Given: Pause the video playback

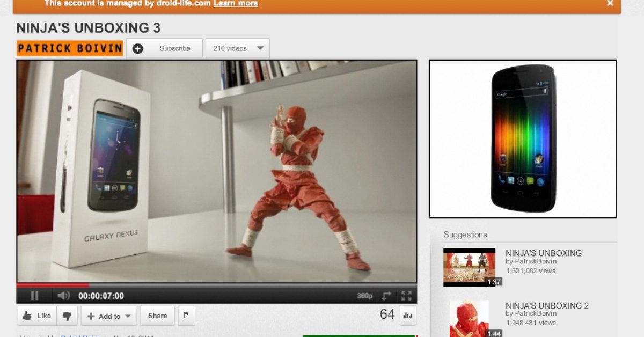Looking at the screenshot, I should point(34,296).
